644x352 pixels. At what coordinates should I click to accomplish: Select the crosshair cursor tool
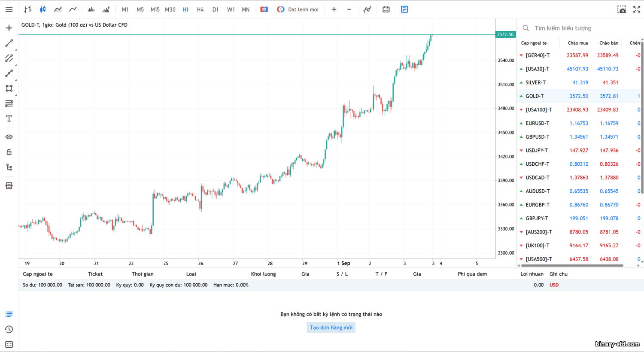click(x=9, y=28)
